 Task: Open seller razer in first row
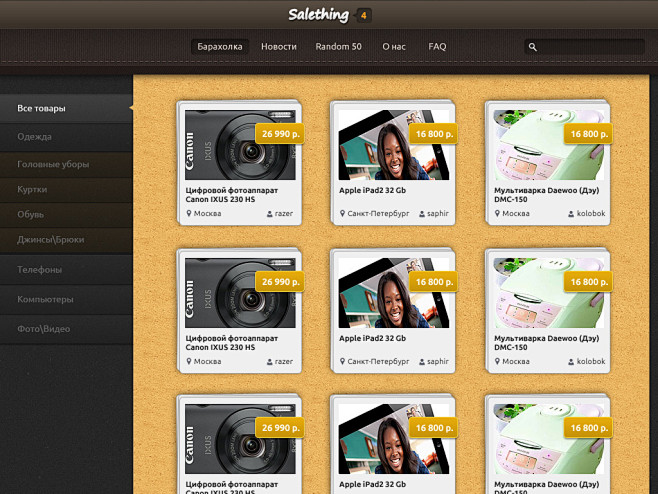[284, 214]
